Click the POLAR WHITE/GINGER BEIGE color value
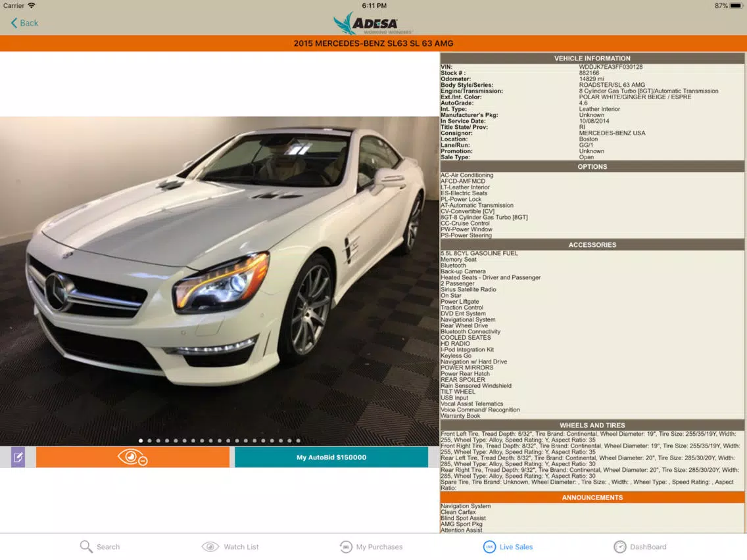The height and width of the screenshot is (560, 747). (x=635, y=97)
